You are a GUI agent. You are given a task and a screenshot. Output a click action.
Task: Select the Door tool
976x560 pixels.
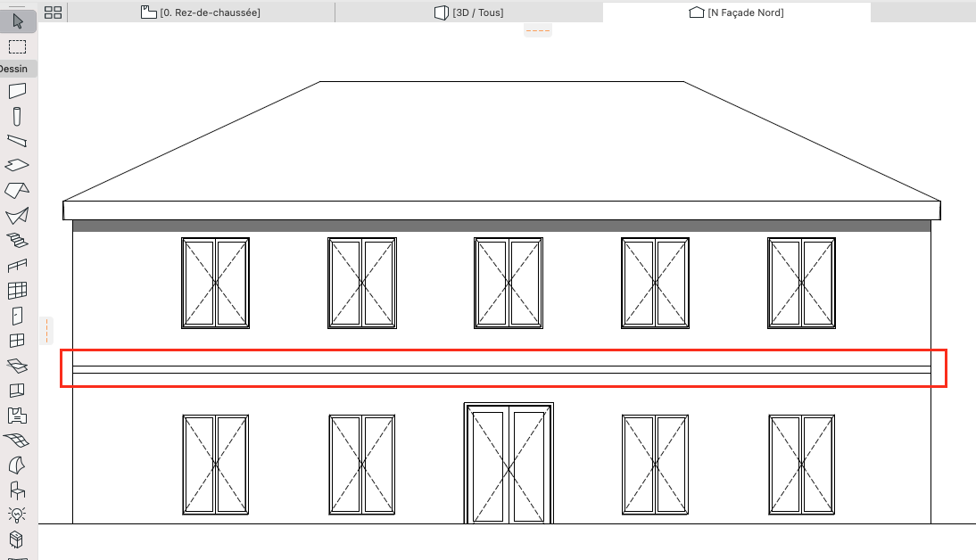pyautogui.click(x=18, y=316)
